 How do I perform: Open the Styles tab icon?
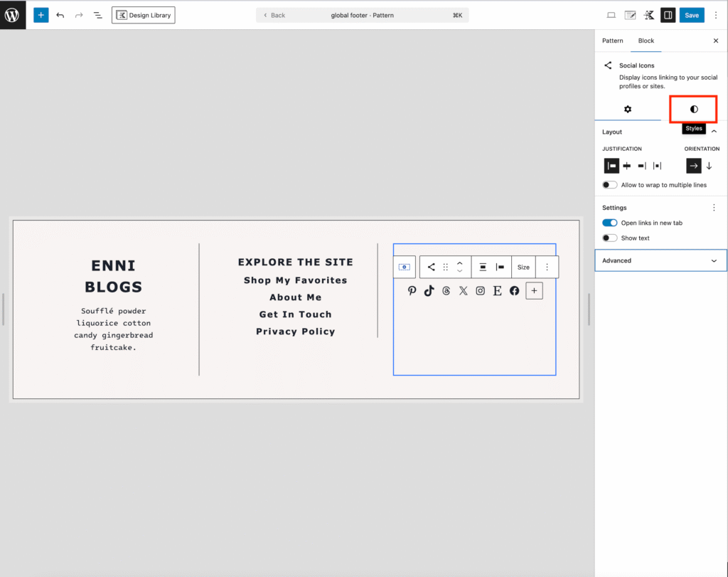tap(694, 109)
